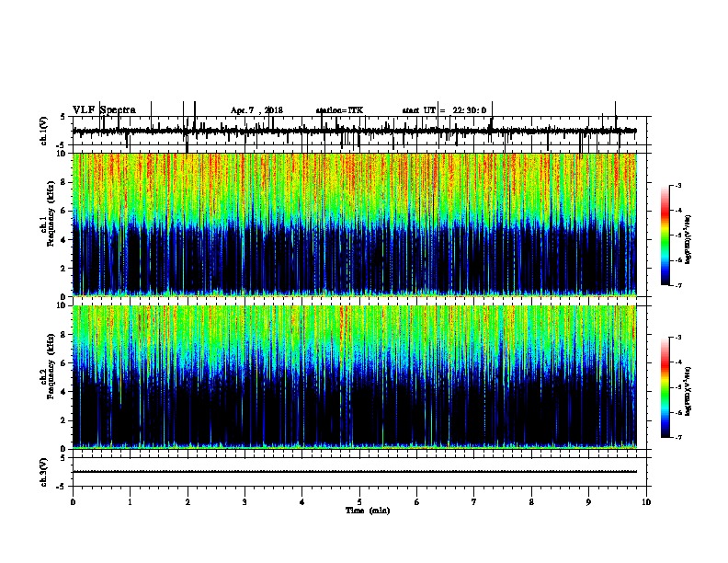The height and width of the screenshot is (563, 728).
Task: Click time axis tick label "3"
Action: click(245, 502)
